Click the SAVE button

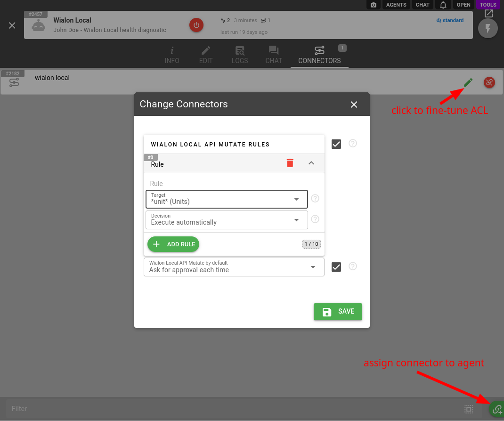[338, 311]
